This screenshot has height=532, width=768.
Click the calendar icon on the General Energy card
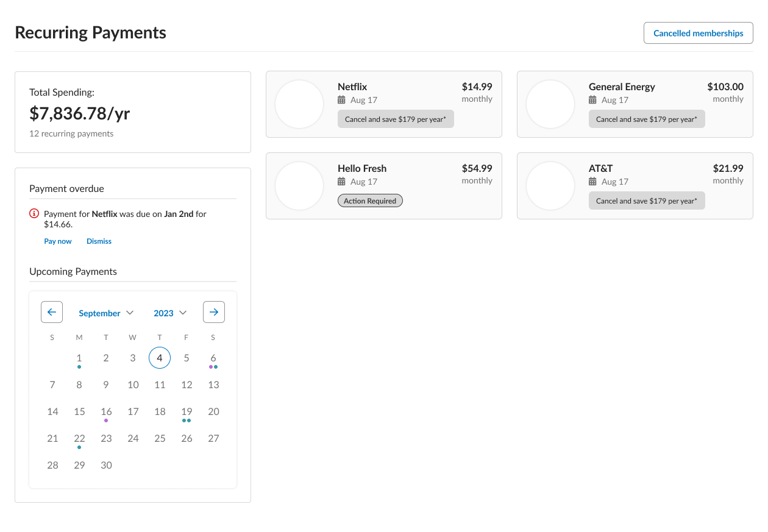[x=593, y=100]
